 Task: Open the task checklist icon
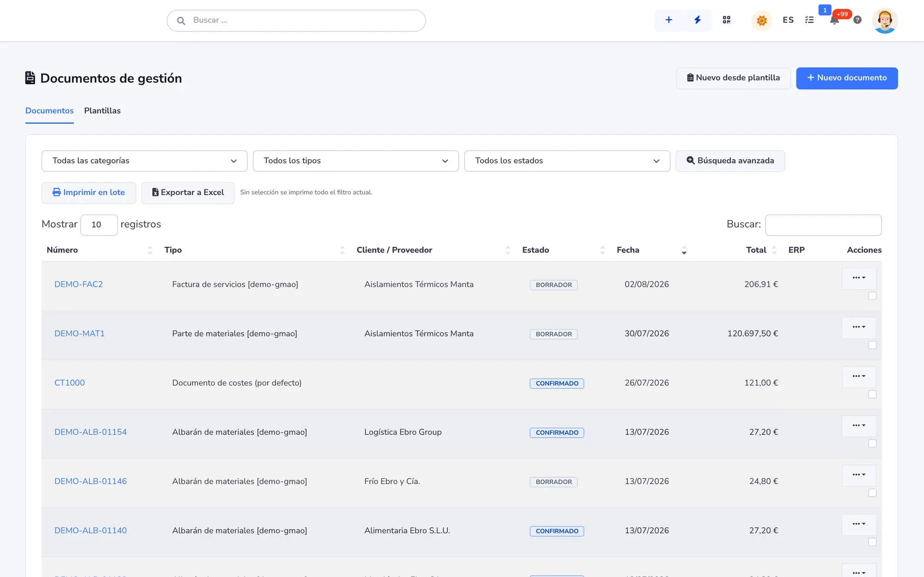tap(809, 20)
